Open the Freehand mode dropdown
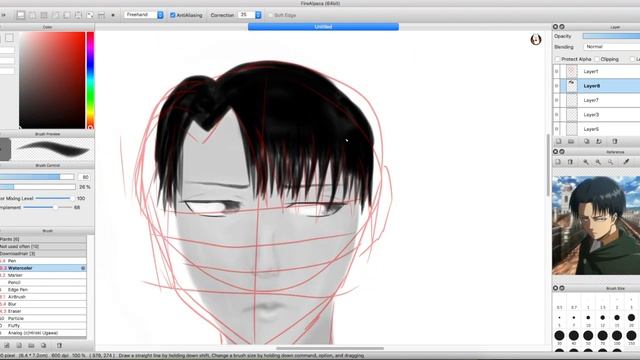This screenshot has height=360, width=640. [144, 15]
